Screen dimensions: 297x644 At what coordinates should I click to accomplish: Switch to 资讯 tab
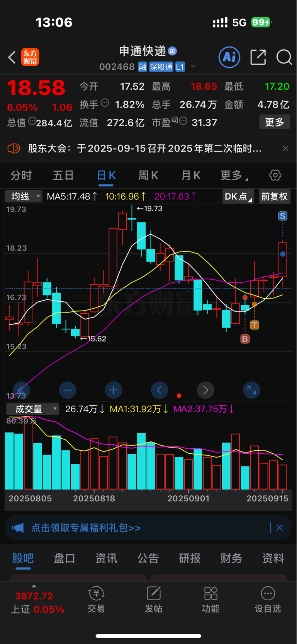click(x=106, y=558)
